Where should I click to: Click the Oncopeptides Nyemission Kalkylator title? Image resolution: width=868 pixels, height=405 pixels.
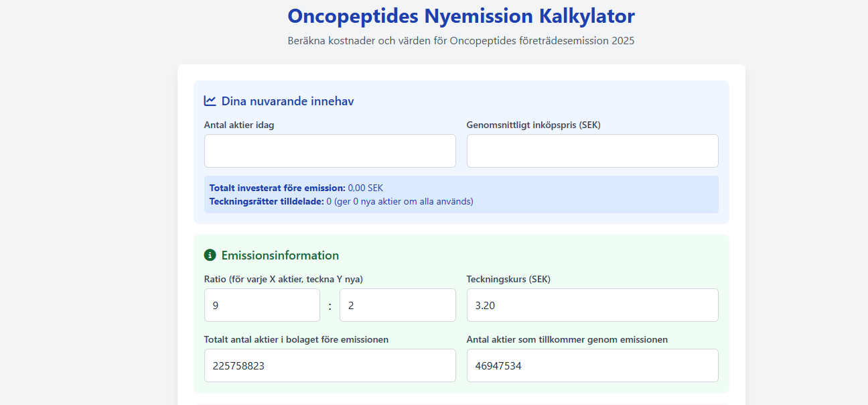coord(461,15)
